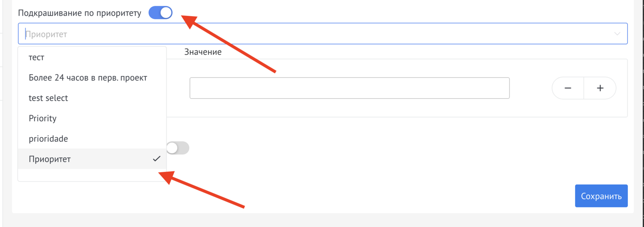The width and height of the screenshot is (644, 227).
Task: Choose prioridade from the dropdown list
Action: click(48, 139)
